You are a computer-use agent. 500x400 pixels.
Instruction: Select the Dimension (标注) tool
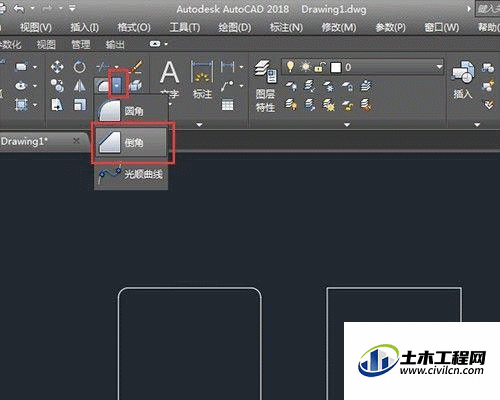click(x=202, y=79)
